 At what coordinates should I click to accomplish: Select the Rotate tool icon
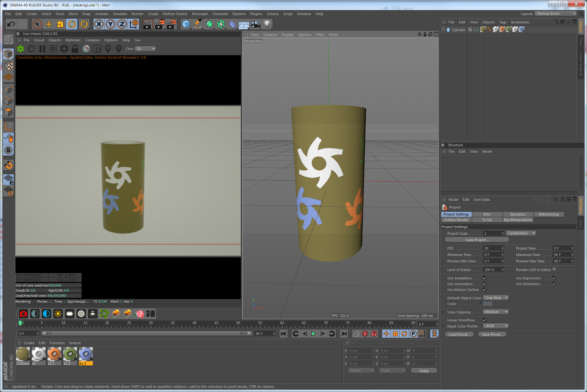point(72,24)
